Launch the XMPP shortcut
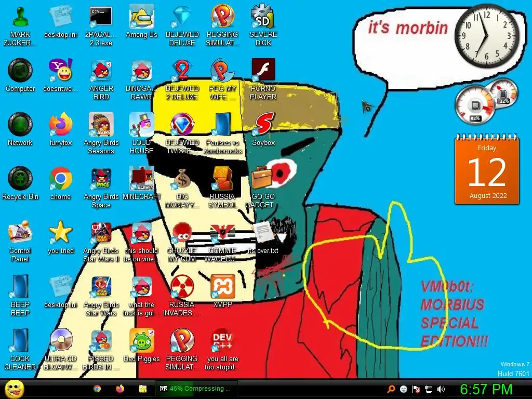The image size is (532, 399). click(222, 292)
